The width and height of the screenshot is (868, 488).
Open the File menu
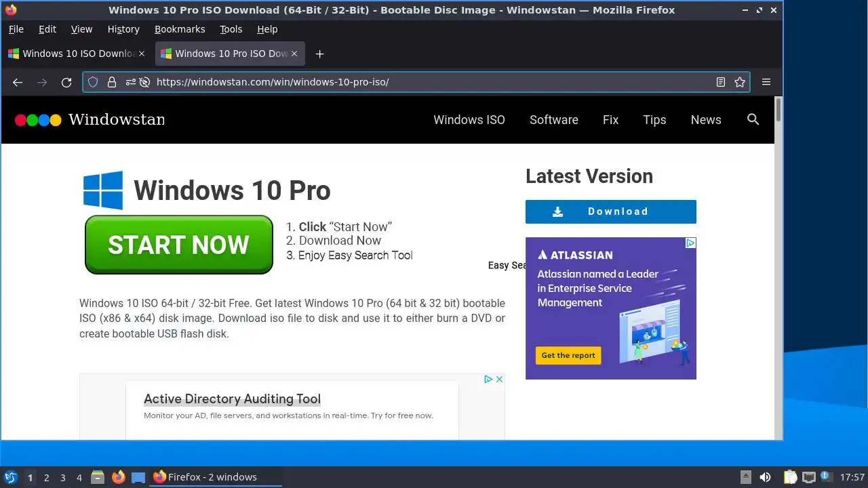click(x=16, y=29)
